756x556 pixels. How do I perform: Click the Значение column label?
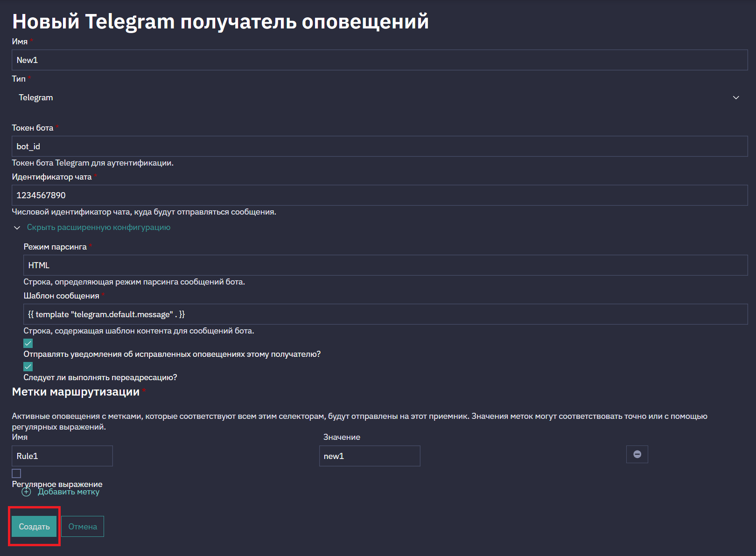342,437
